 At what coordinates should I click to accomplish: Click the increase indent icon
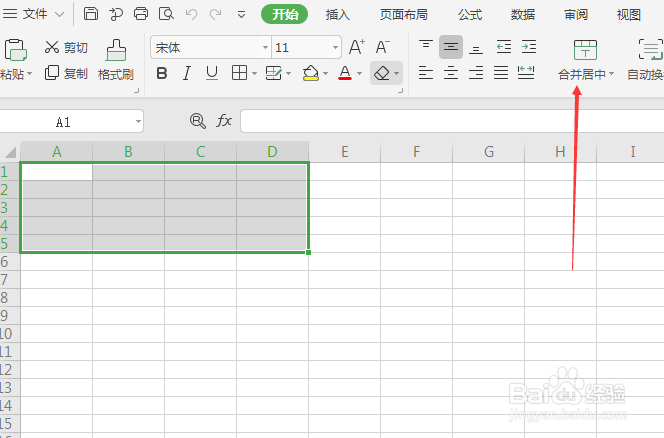point(529,47)
